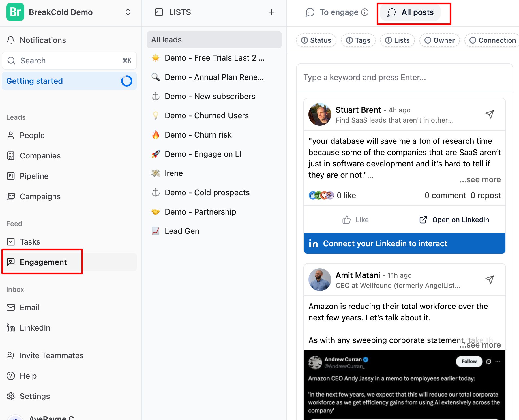Click the BreakCold Br logo icon
This screenshot has width=519, height=420.
coord(15,12)
